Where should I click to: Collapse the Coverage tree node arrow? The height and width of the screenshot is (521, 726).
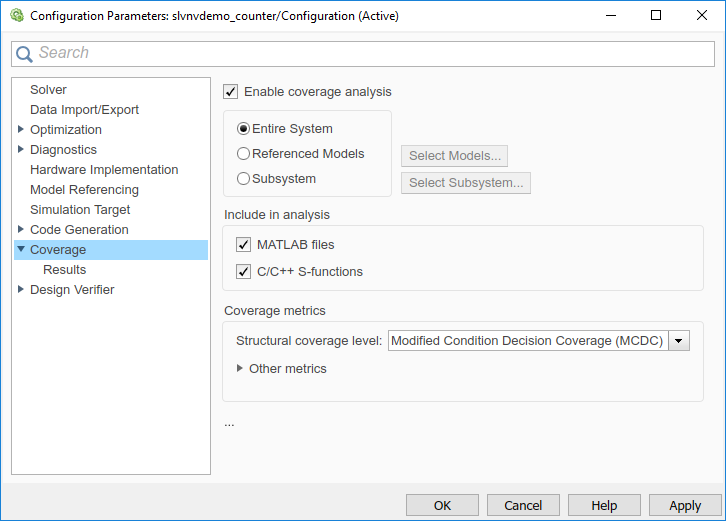coord(20,249)
